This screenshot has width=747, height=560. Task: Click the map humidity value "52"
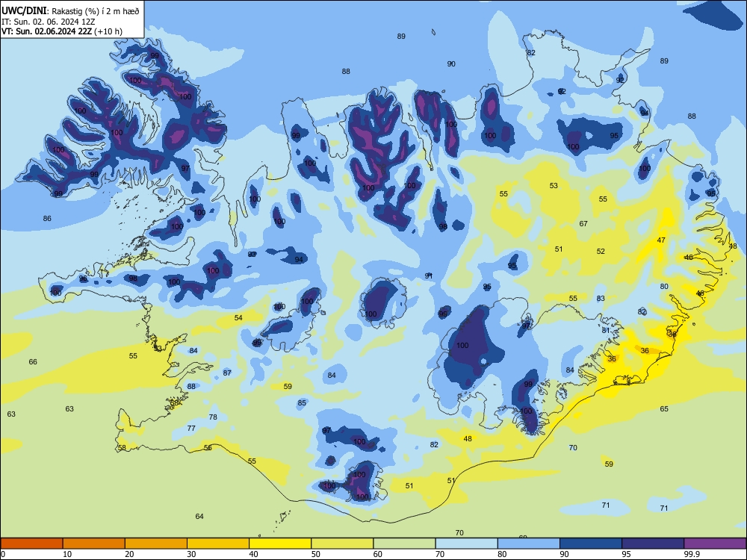[601, 252]
